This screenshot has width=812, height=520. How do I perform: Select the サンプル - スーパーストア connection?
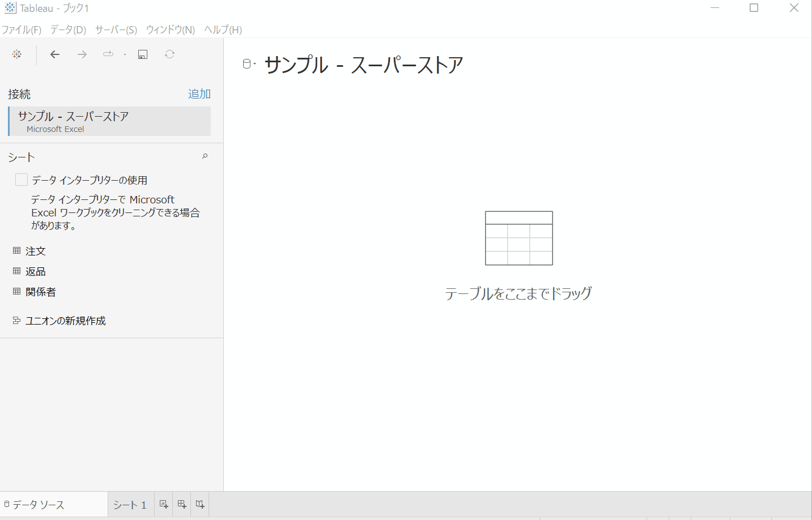(x=110, y=121)
